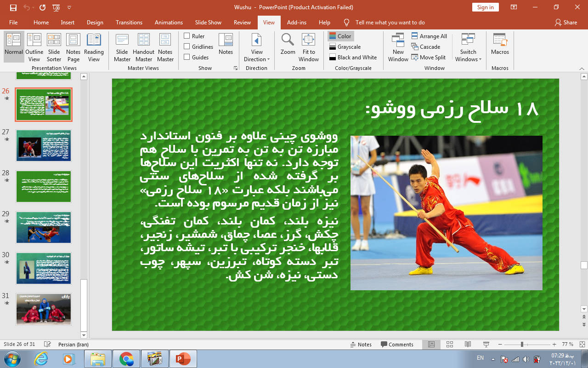The width and height of the screenshot is (588, 368).
Task: Open the Switch Windows dropdown
Action: [x=468, y=47]
